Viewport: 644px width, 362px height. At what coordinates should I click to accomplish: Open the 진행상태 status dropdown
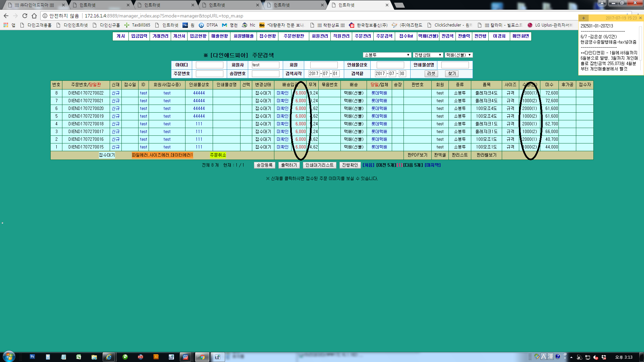pos(428,55)
